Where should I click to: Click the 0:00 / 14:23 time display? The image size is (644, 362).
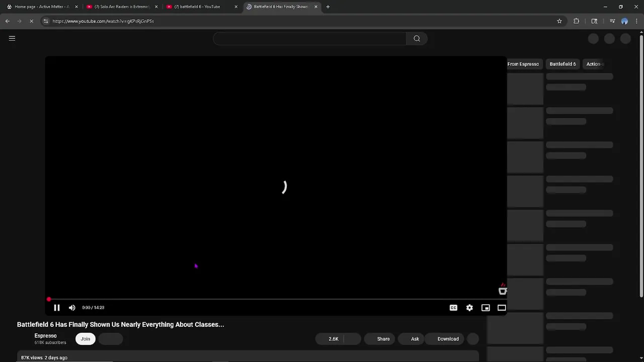coord(93,308)
